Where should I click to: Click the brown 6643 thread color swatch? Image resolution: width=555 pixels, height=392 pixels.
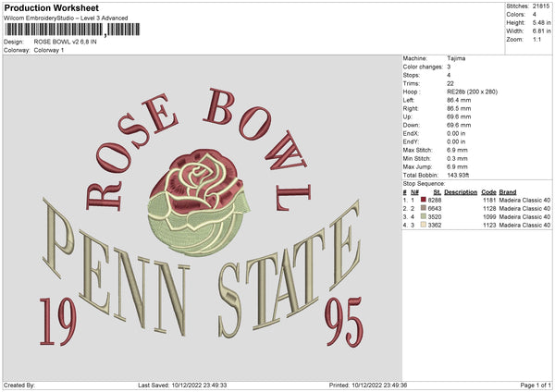pyautogui.click(x=424, y=208)
